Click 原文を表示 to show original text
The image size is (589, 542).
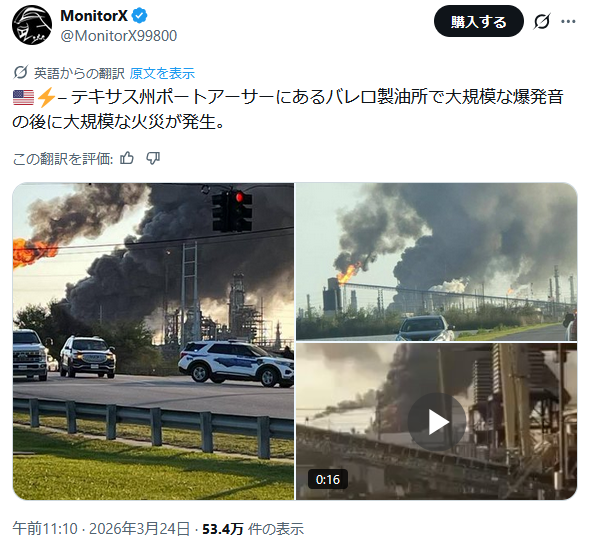162,73
